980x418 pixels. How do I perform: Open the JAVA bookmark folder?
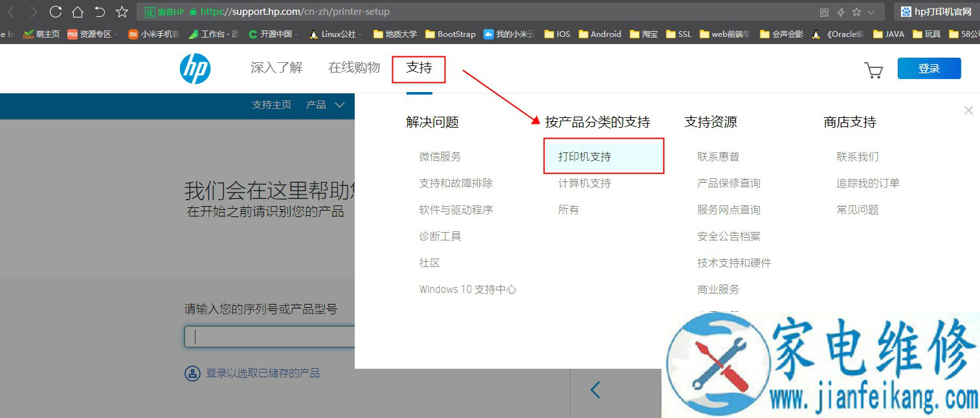coord(889,34)
